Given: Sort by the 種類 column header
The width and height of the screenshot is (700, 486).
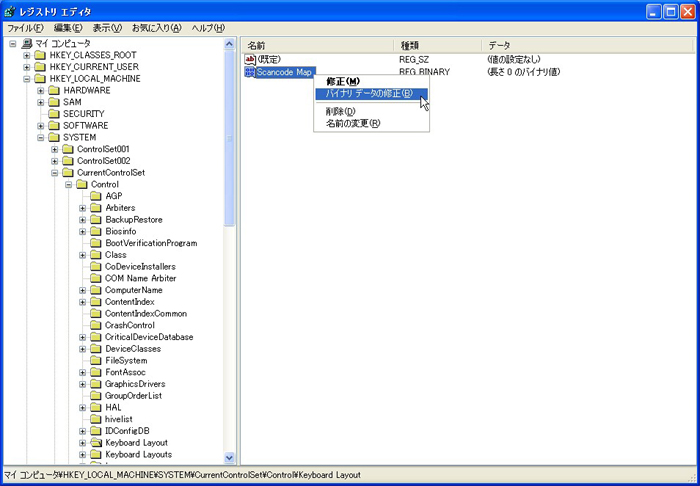Looking at the screenshot, I should tap(438, 46).
